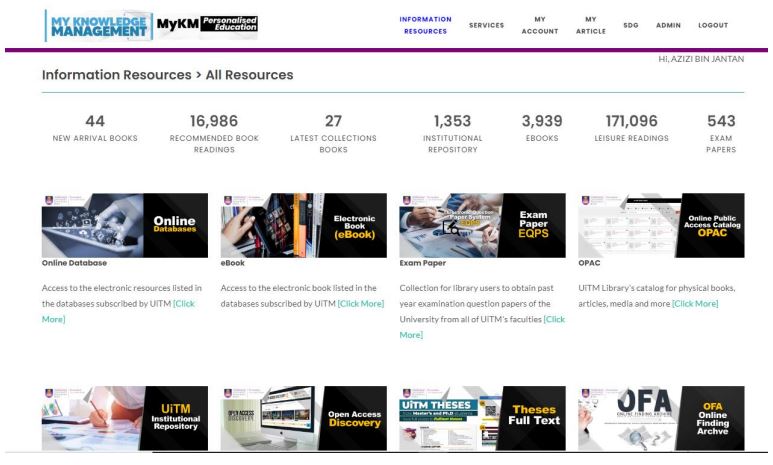The width and height of the screenshot is (773, 465).
Task: Open the Electronic Book (eBook) banner image
Action: pyautogui.click(x=304, y=225)
